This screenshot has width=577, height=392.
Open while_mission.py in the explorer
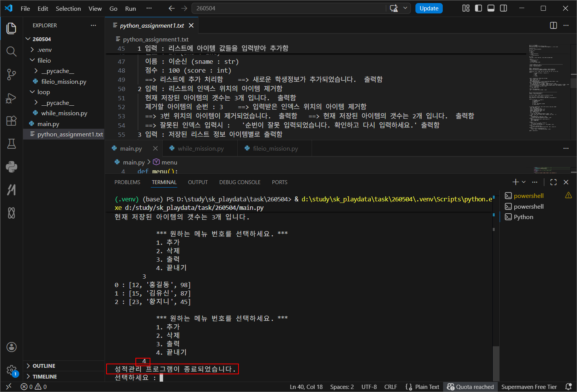pyautogui.click(x=64, y=113)
